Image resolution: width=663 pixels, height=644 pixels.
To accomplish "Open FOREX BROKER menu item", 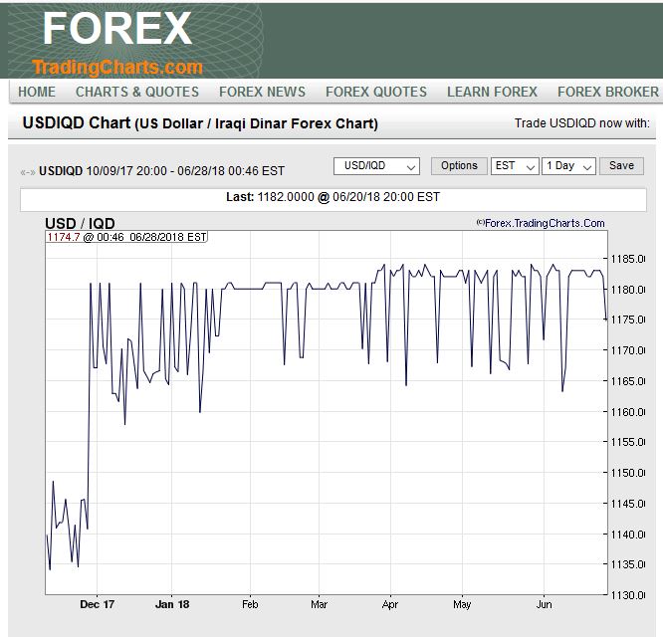I will (608, 92).
